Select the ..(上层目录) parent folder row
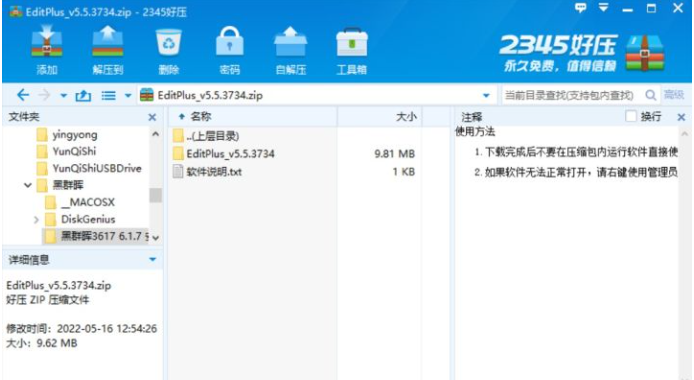Screen dimensions: 694x380 pyautogui.click(x=212, y=136)
